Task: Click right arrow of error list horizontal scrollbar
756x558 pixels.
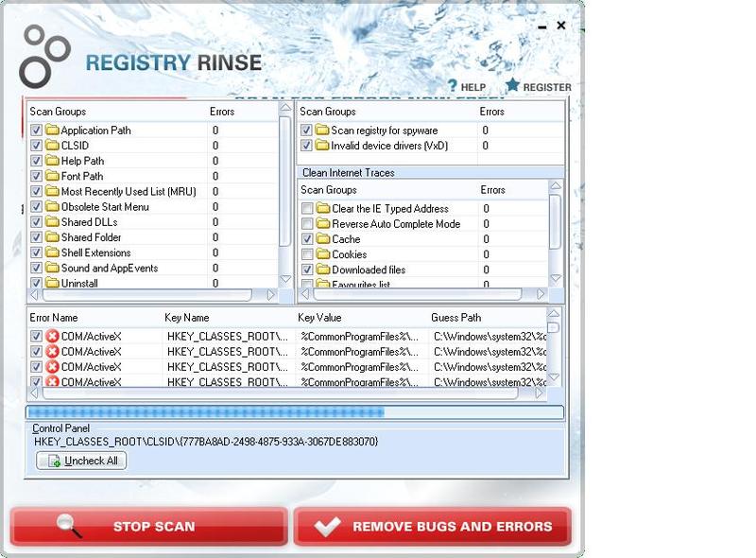Action: pyautogui.click(x=540, y=393)
